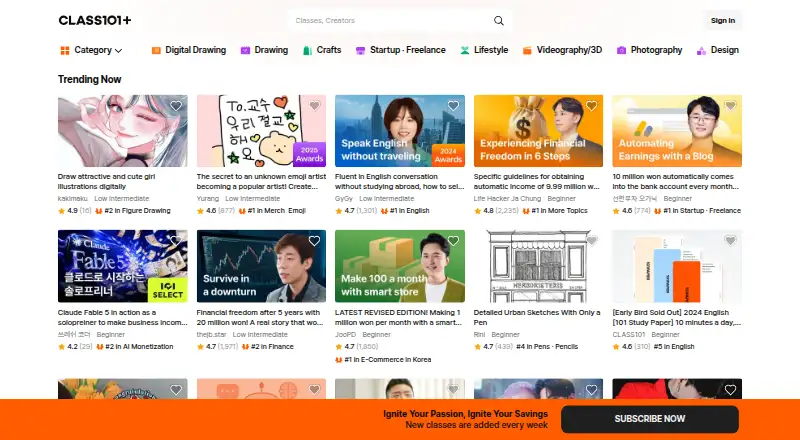
Task: Open the urban sketch storefront thumbnail
Action: tap(538, 266)
